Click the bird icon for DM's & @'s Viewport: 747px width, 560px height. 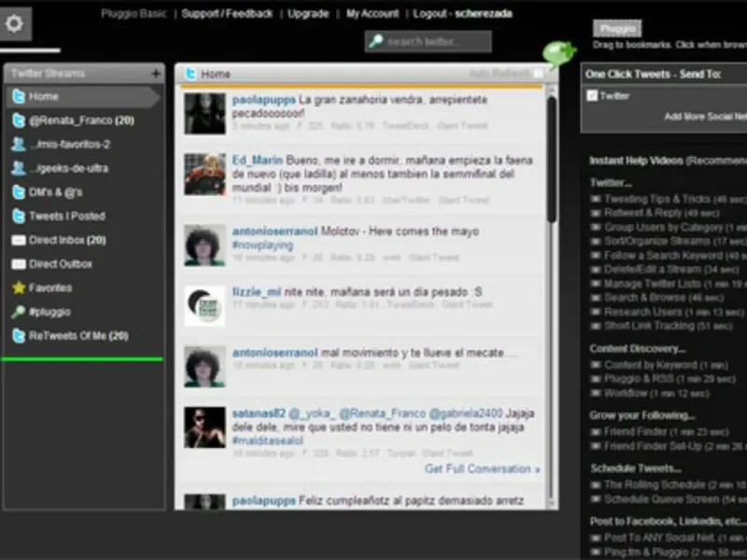click(19, 192)
